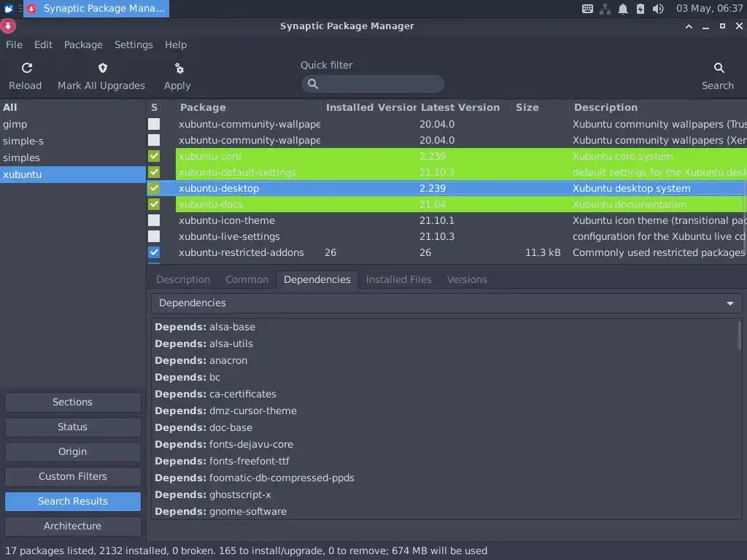747x560 pixels.
Task: Expand the Dependencies combo box
Action: pos(446,303)
